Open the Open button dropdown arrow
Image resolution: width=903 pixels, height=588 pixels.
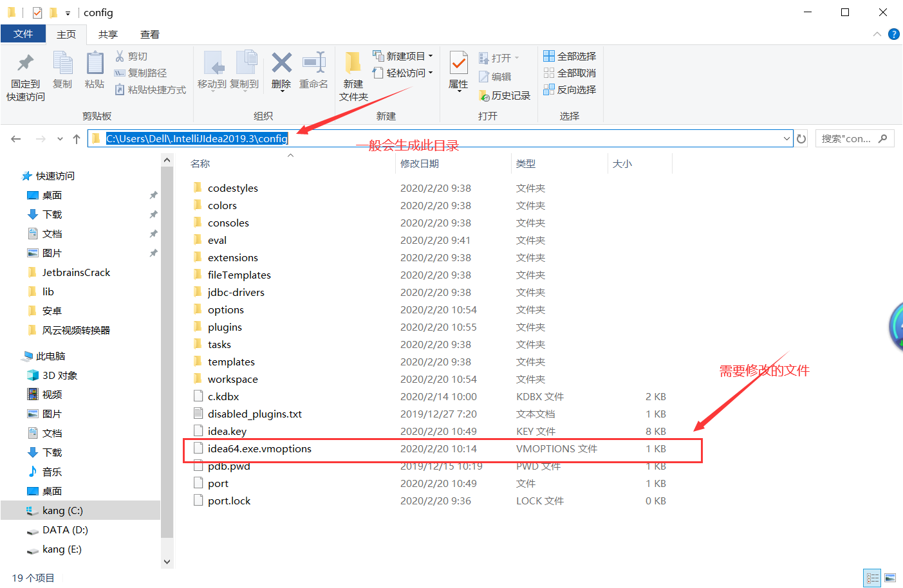click(517, 58)
